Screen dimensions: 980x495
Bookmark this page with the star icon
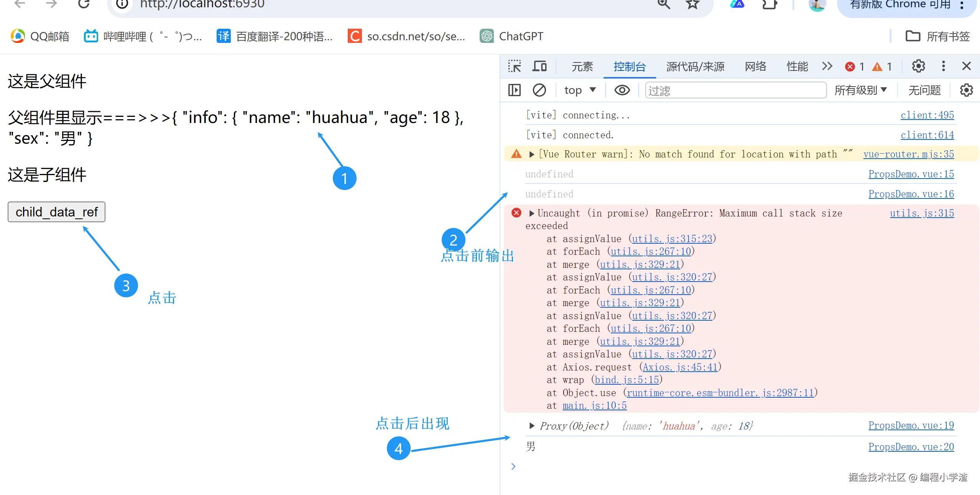coord(692,4)
